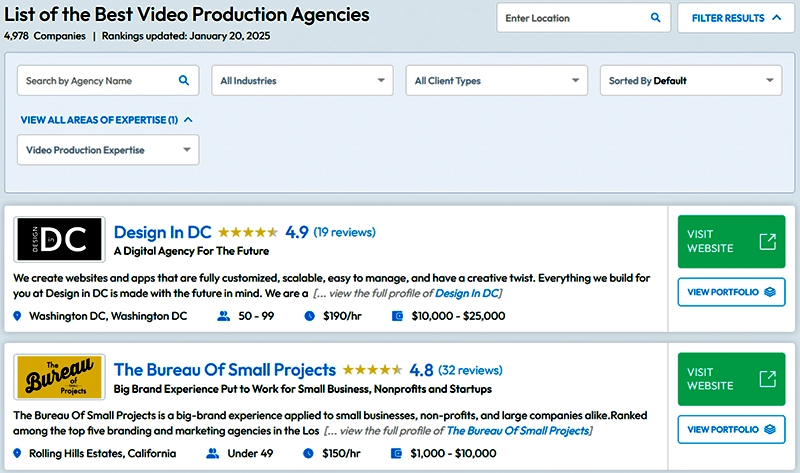Open the Sorted By Default dropdown
800x473 pixels.
(x=691, y=80)
